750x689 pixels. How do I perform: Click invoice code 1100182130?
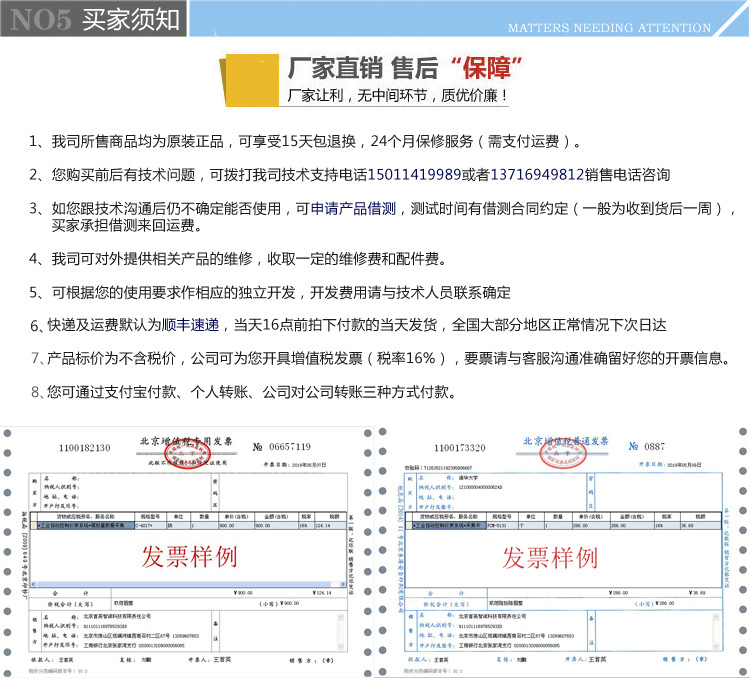pyautogui.click(x=84, y=448)
